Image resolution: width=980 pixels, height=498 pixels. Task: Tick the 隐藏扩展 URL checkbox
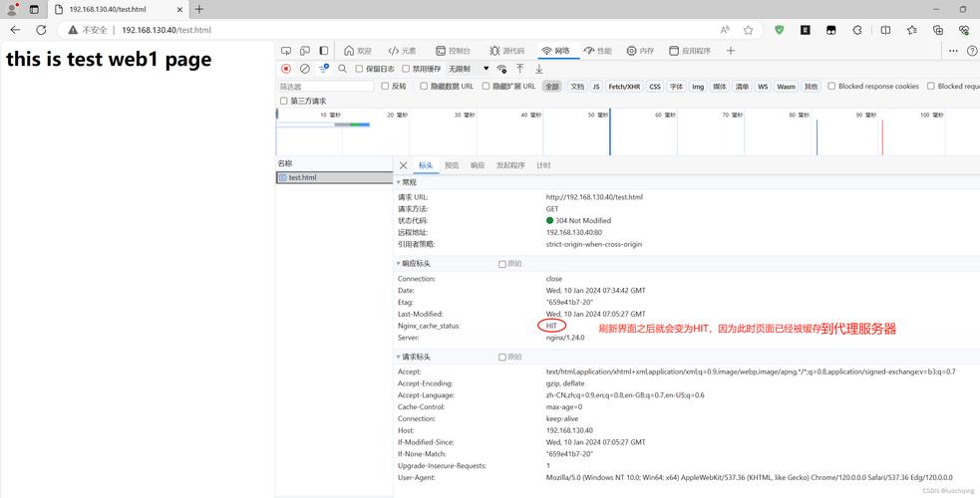point(486,86)
